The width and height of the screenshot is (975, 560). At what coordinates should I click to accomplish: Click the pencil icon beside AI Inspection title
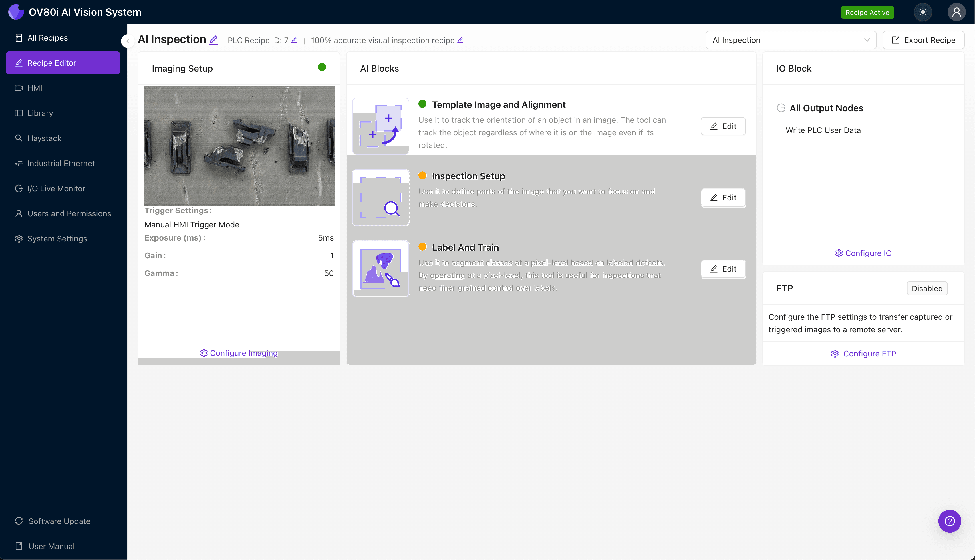tap(213, 40)
